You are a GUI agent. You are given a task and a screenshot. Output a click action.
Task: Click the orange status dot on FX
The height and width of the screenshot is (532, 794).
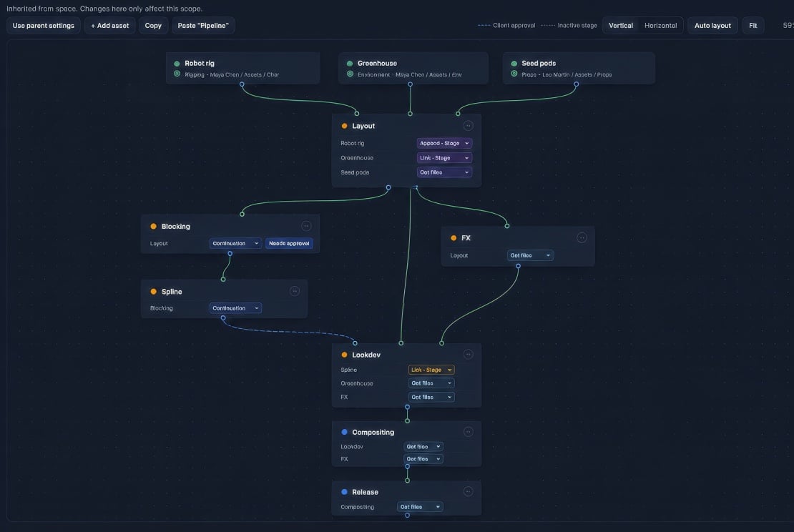pos(454,238)
